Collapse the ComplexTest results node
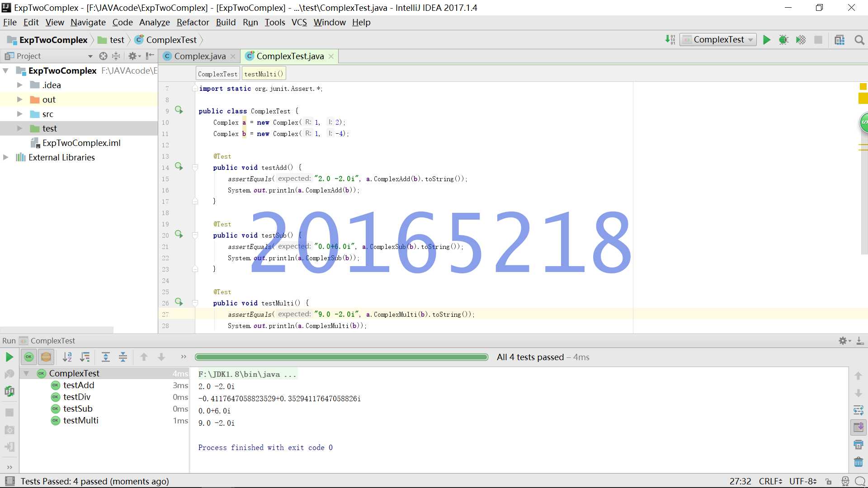The image size is (868, 488). point(27,373)
